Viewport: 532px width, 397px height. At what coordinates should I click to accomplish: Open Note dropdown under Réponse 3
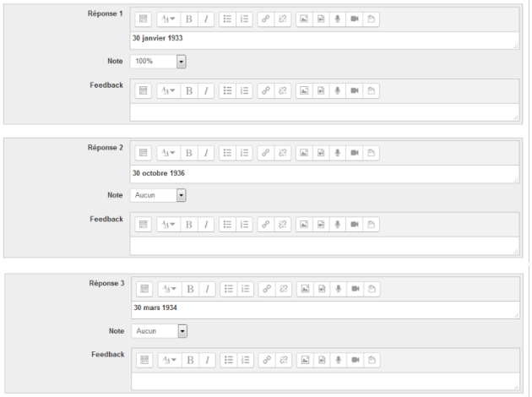coord(159,331)
